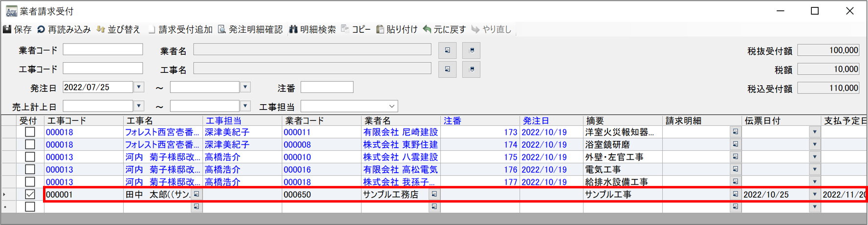Sort by the 注番 column header

[453, 121]
